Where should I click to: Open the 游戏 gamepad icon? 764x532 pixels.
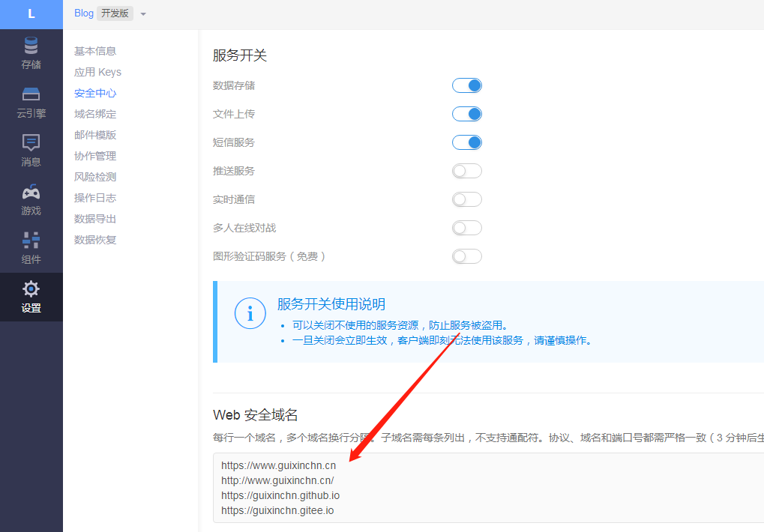point(31,192)
